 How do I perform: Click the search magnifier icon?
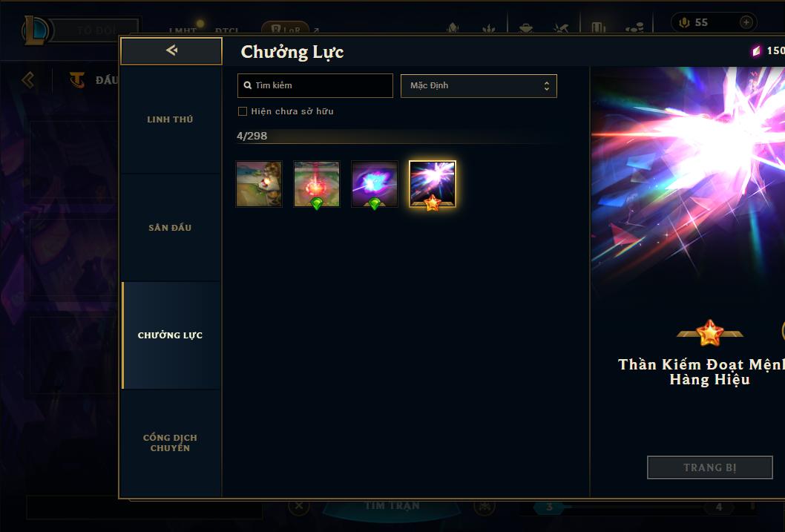point(247,85)
